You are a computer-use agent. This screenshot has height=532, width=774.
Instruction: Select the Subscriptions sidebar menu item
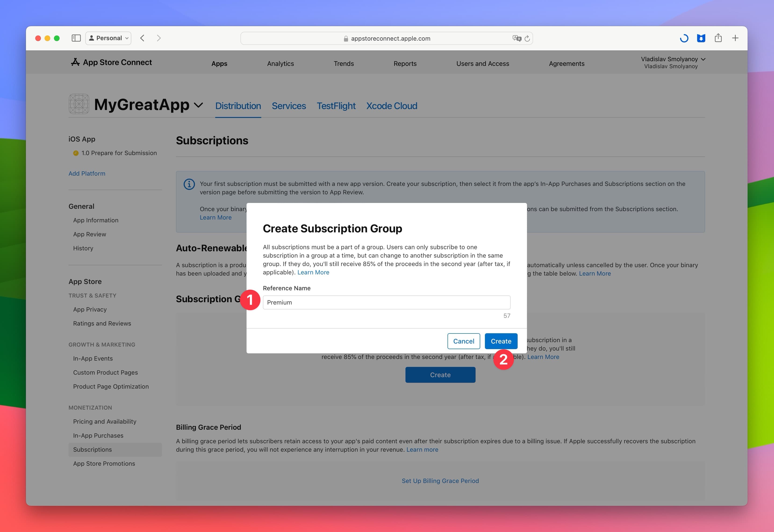click(x=92, y=449)
